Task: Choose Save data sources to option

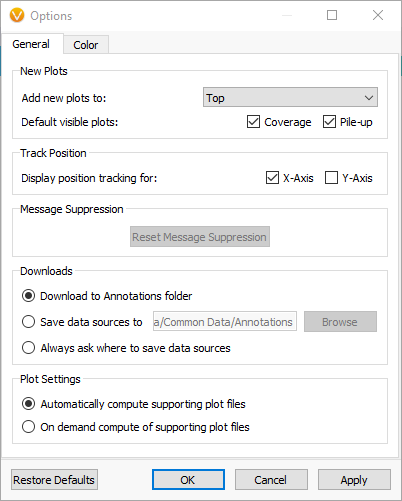Action: [x=28, y=322]
